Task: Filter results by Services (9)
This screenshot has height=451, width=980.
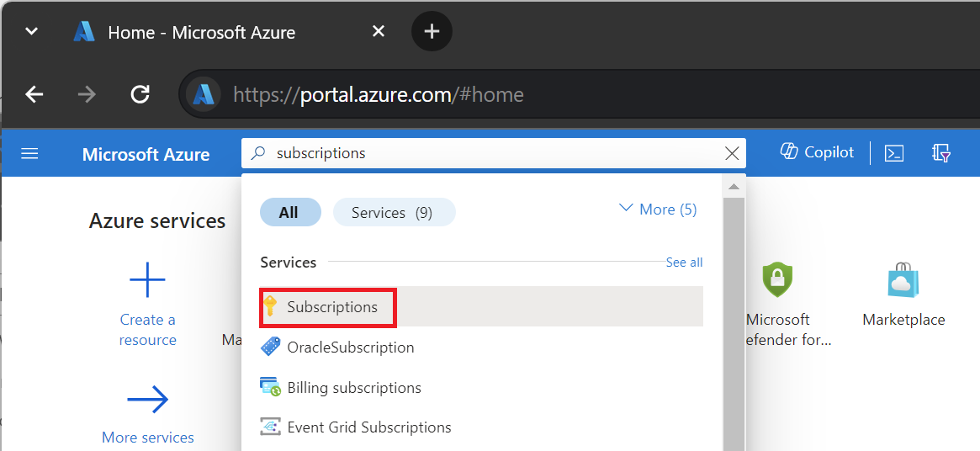Action: click(395, 212)
